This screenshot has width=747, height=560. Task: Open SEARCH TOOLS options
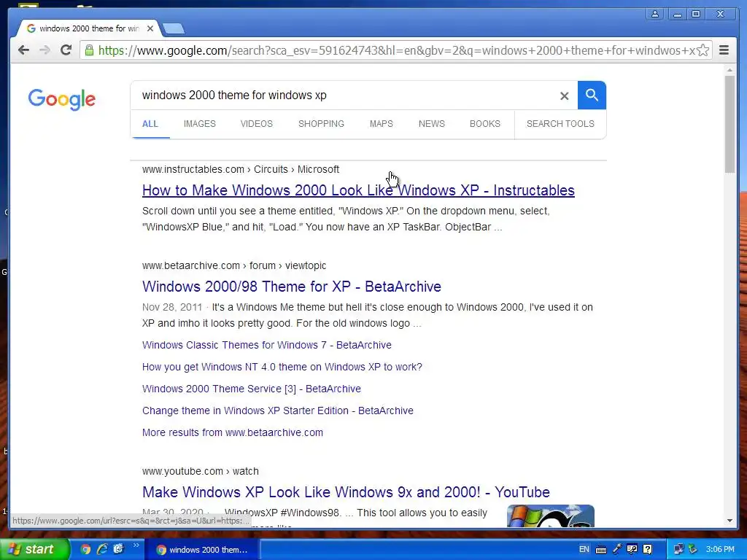point(560,124)
